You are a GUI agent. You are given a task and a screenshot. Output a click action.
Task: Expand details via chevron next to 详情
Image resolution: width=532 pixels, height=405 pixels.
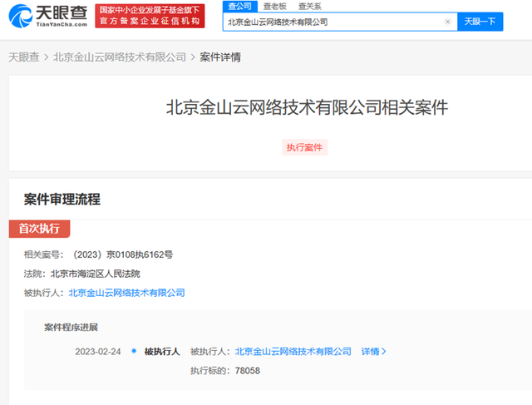(x=384, y=352)
